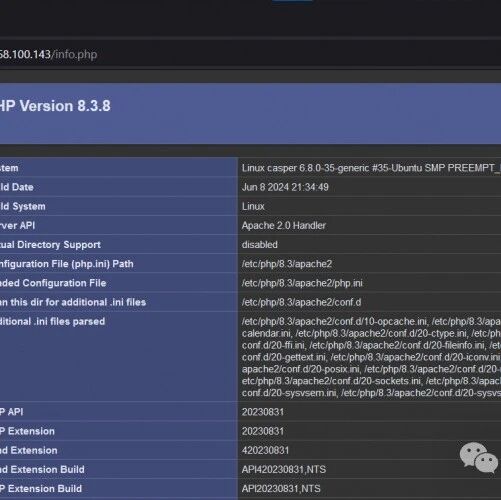Click the /etc/php/8.3/apache2/conf.d value
The width and height of the screenshot is (501, 500).
pos(301,302)
